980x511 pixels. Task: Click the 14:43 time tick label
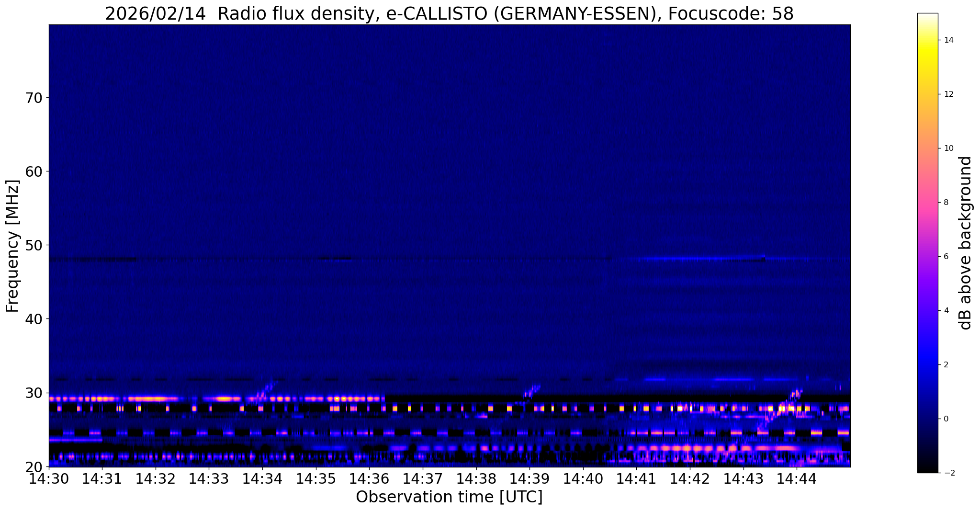click(x=743, y=478)
